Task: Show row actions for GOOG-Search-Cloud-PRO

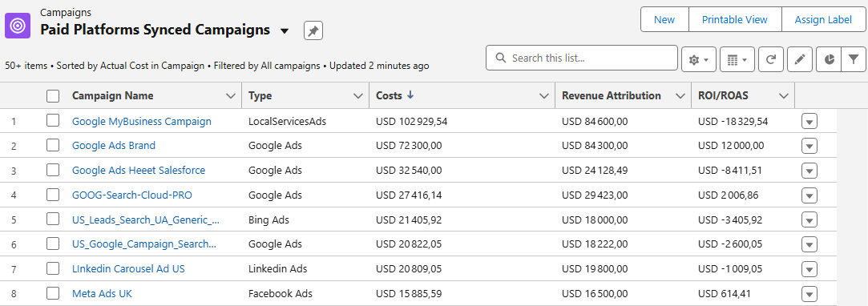Action: point(809,195)
